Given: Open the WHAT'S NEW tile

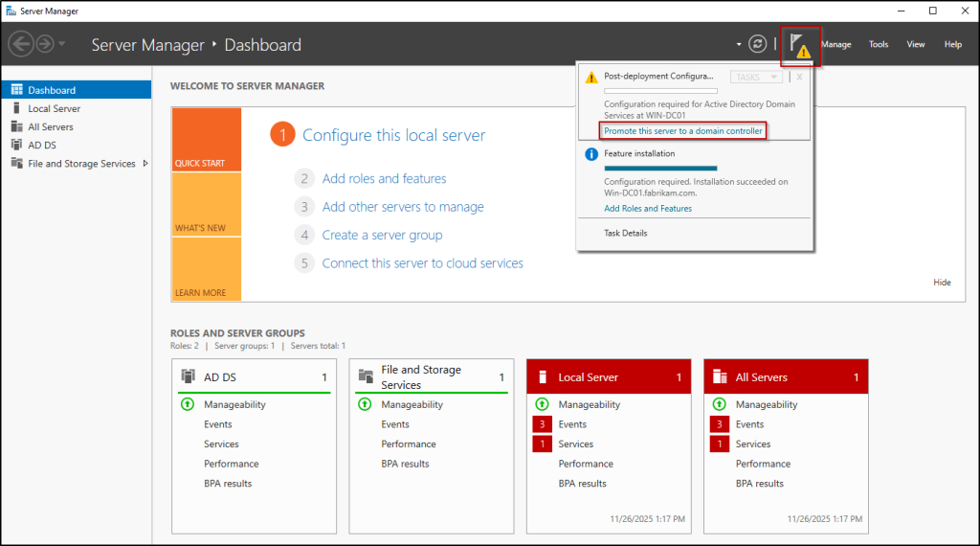Looking at the screenshot, I should click(207, 205).
